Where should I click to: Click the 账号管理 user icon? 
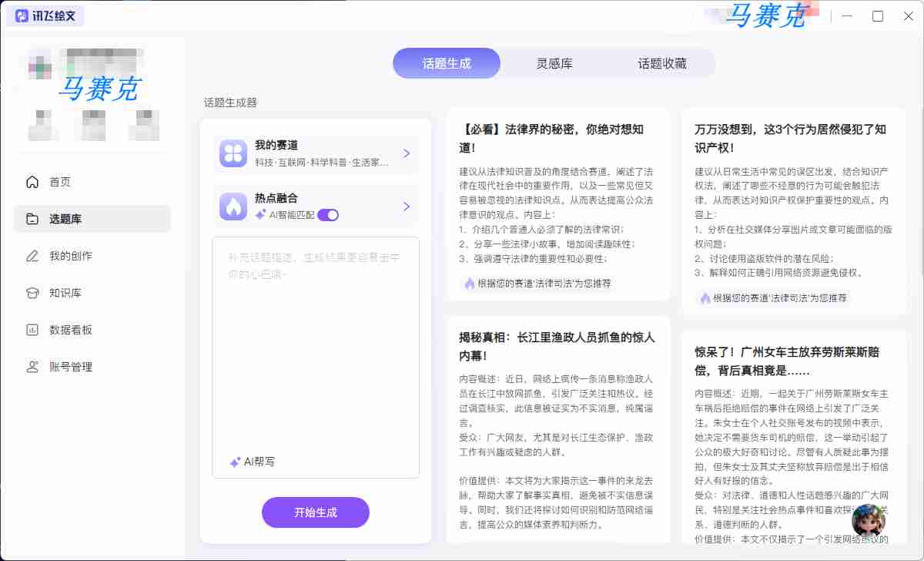[32, 367]
